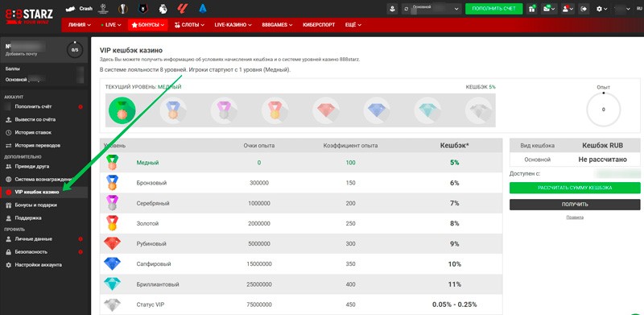Select the ruby level medal icon
Image resolution: width=644 pixels, height=315 pixels.
[x=326, y=110]
